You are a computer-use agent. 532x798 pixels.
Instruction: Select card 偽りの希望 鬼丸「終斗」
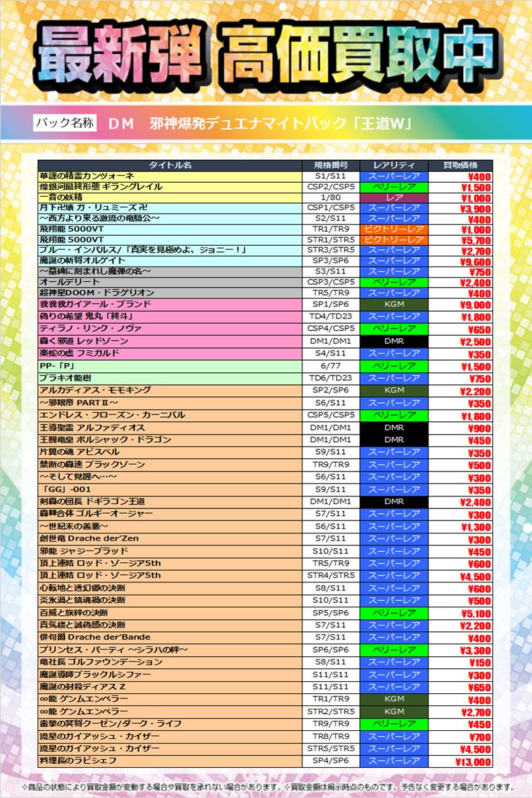pyautogui.click(x=87, y=316)
